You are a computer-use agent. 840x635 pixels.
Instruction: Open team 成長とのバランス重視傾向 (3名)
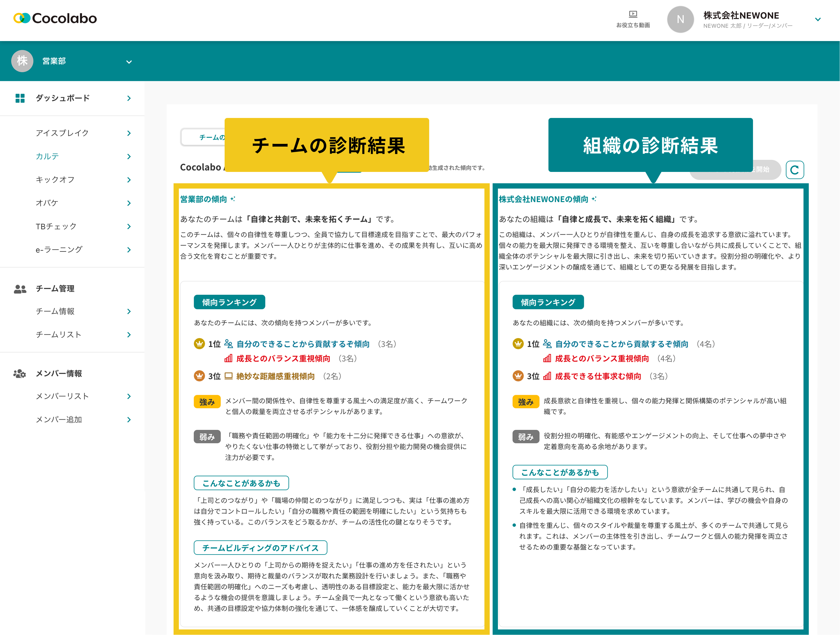point(283,358)
